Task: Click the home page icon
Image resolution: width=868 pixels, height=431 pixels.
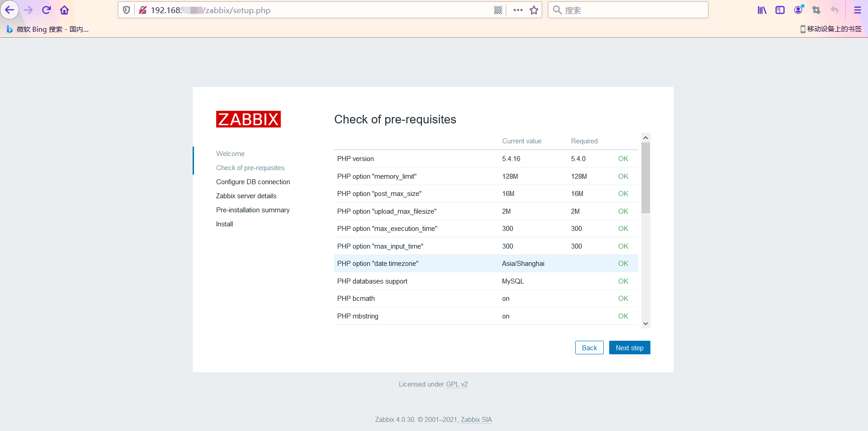Action: (64, 10)
